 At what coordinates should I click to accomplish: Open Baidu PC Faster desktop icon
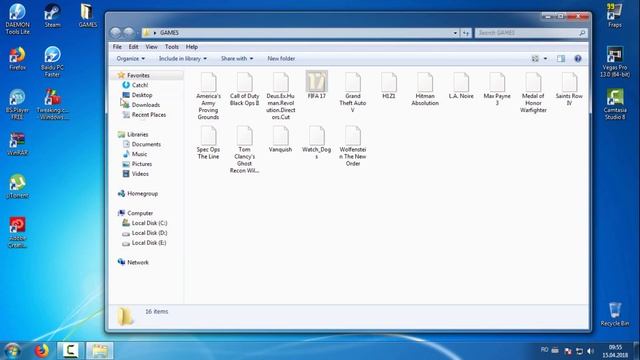pos(52,62)
